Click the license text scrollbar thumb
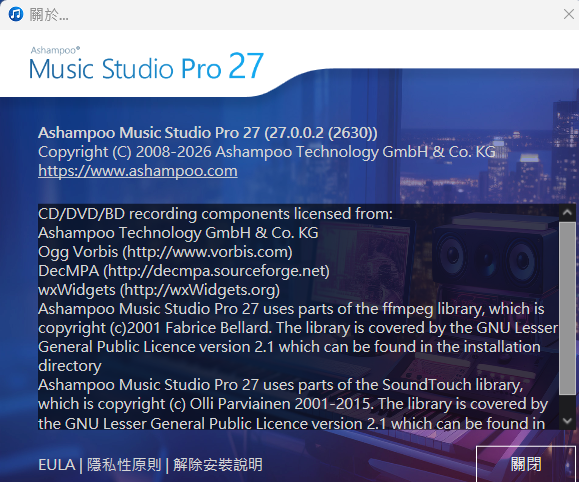579x482 pixels. coord(567,308)
